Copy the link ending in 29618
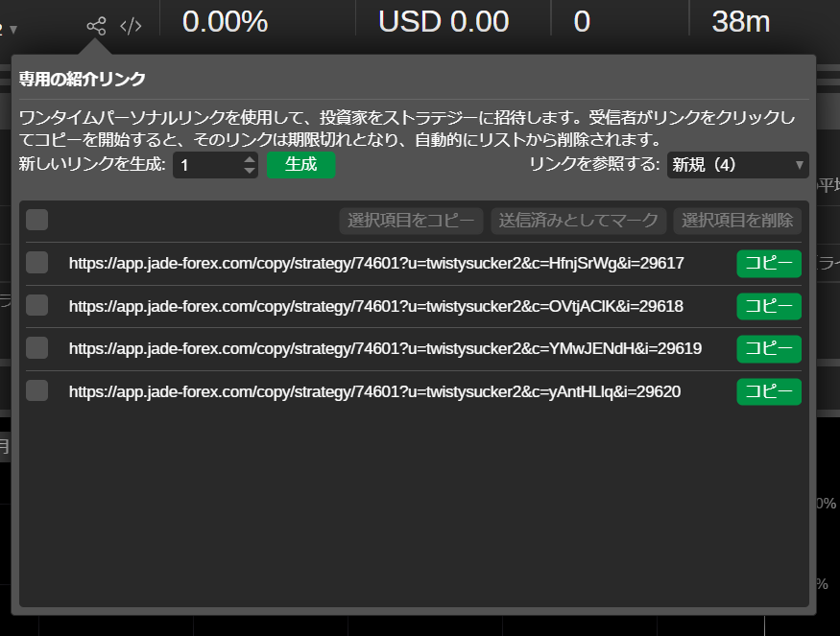This screenshot has width=840, height=636. tap(768, 306)
